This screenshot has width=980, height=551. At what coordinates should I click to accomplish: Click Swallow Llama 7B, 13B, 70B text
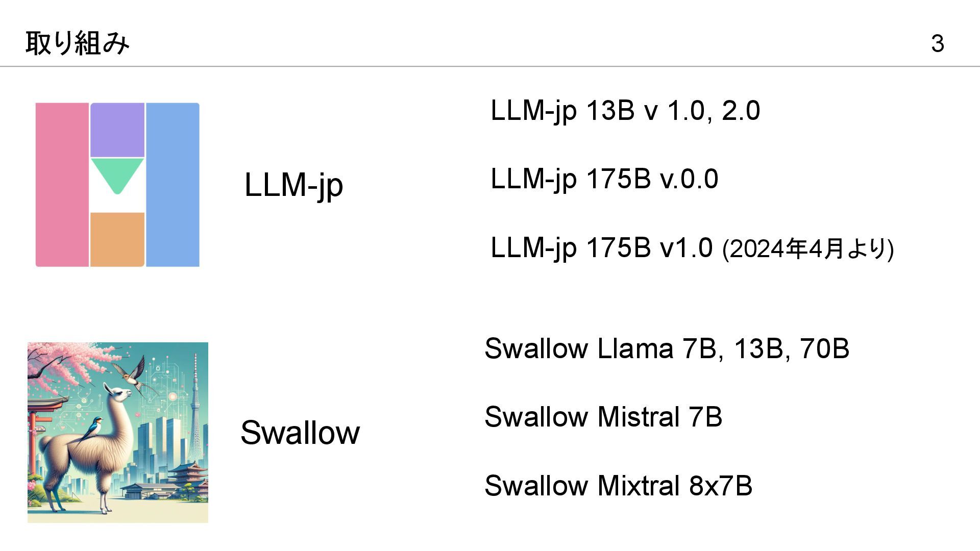pyautogui.click(x=667, y=349)
